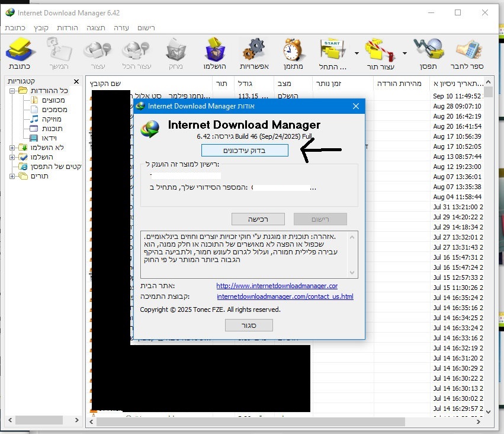Select the row dated Sep 10 11:49:52
Screen dimensions: 504x434
(285, 96)
